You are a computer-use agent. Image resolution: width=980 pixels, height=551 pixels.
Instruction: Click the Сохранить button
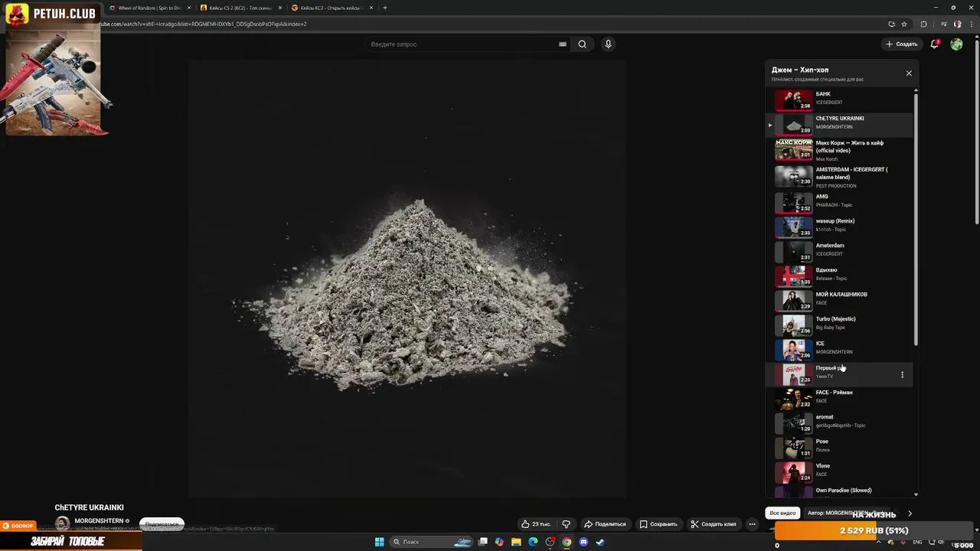(x=658, y=524)
